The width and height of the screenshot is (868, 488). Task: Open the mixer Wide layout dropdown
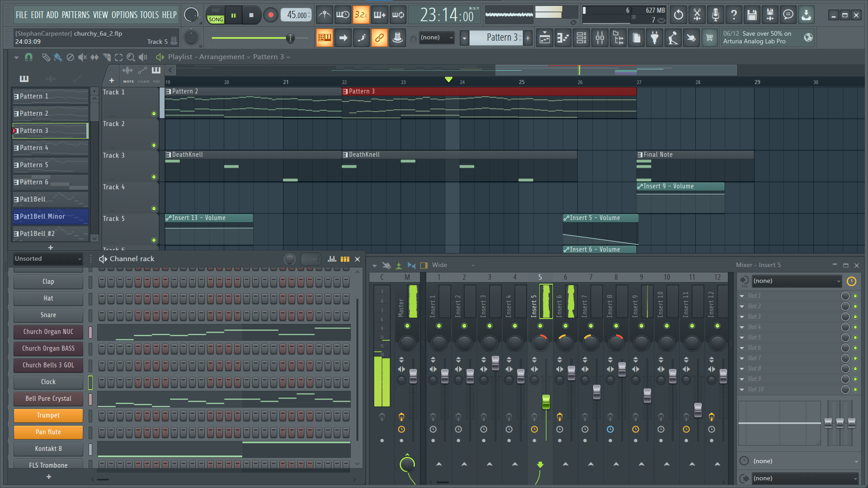(x=453, y=265)
